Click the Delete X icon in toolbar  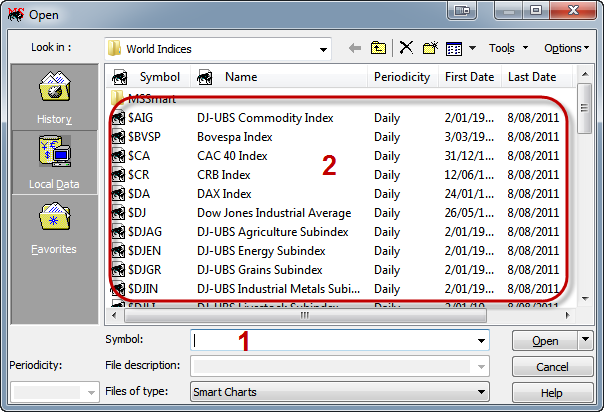point(406,48)
